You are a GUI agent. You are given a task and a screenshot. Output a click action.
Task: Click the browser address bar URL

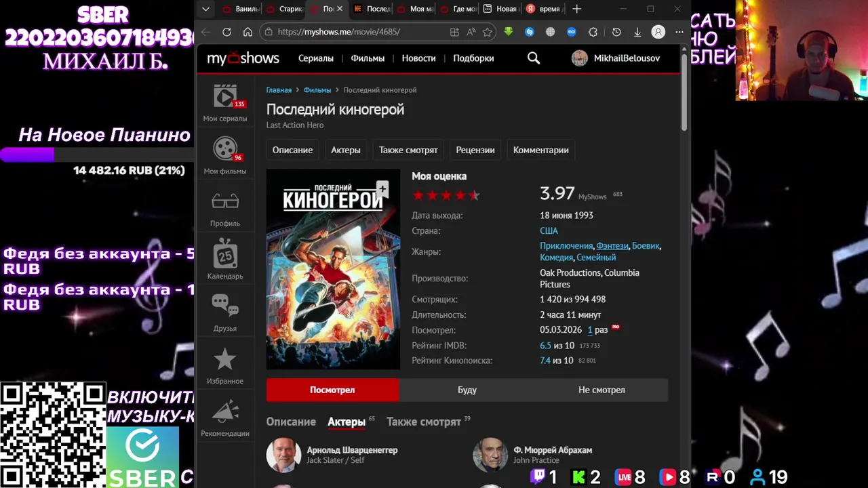pos(339,32)
